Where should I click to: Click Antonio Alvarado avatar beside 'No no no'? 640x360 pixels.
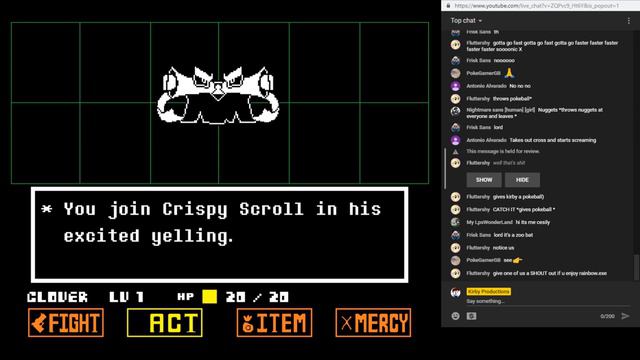[x=456, y=86]
